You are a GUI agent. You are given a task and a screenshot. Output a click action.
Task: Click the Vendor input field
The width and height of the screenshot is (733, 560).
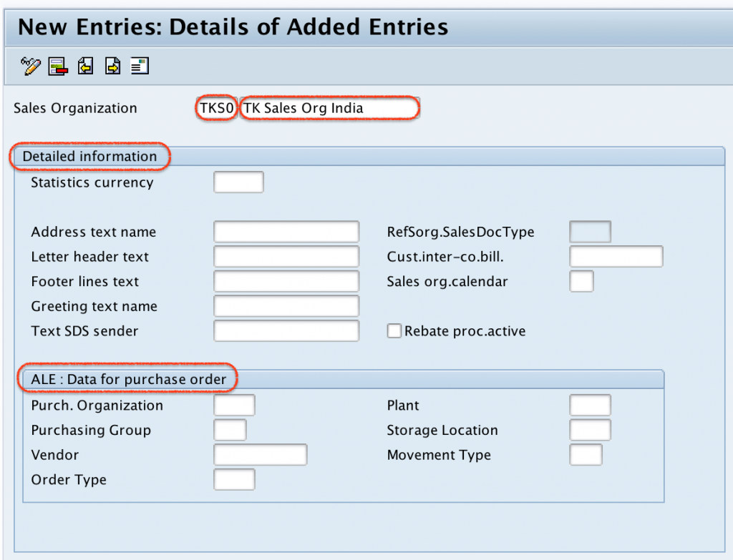[260, 454]
